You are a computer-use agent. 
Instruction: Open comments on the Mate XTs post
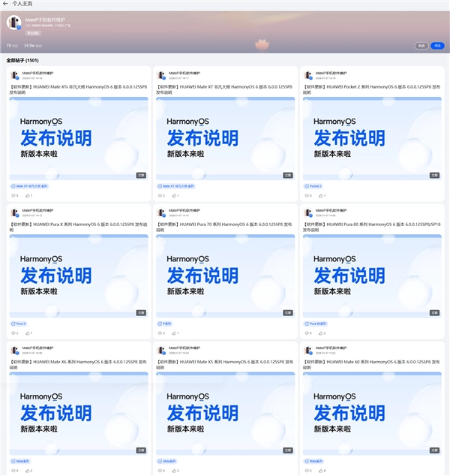[14, 195]
